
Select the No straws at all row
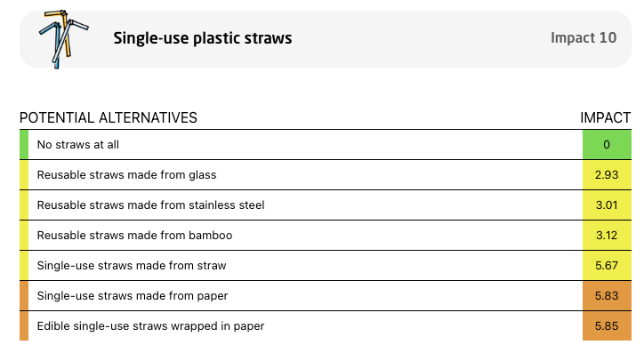(326, 144)
